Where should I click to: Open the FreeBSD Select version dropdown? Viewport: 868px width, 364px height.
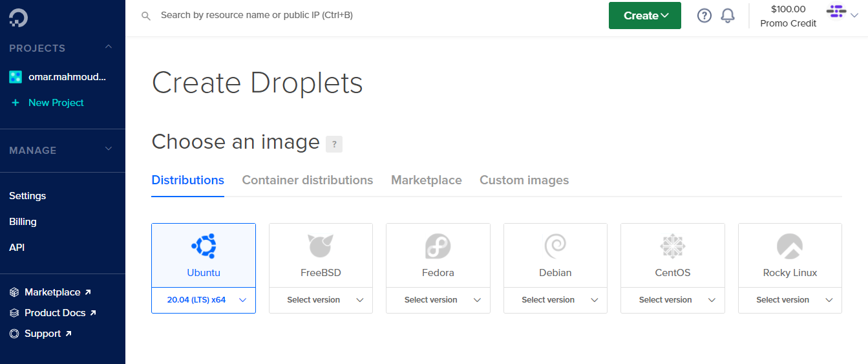(321, 300)
